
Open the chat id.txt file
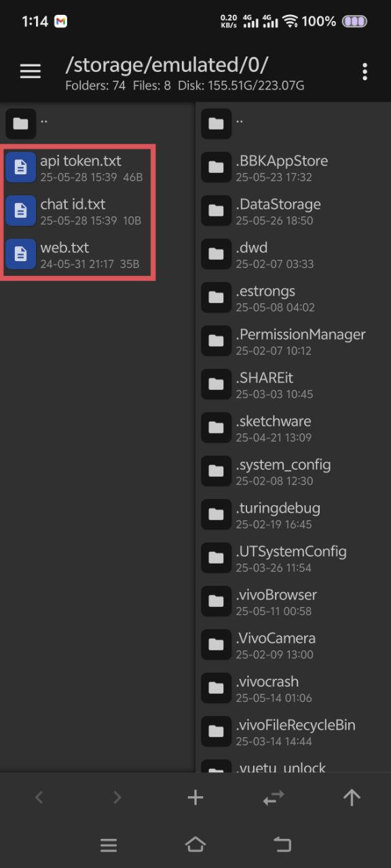click(98, 210)
